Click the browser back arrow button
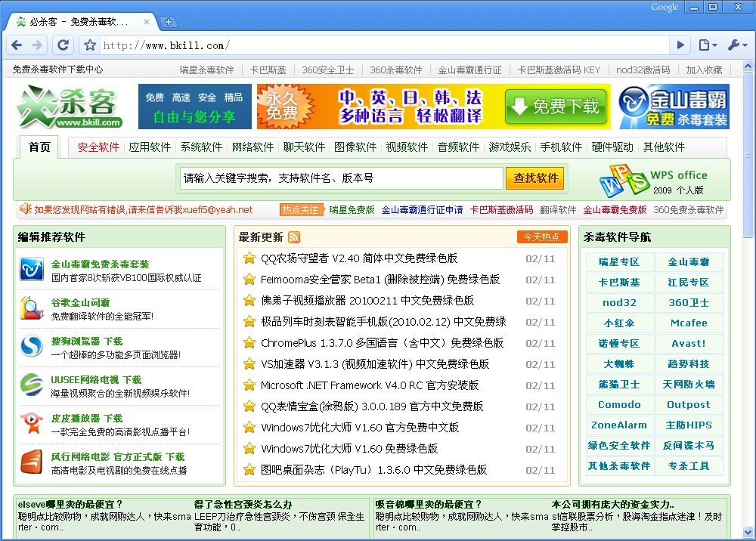Screen dimensions: 756x541 [x=17, y=45]
